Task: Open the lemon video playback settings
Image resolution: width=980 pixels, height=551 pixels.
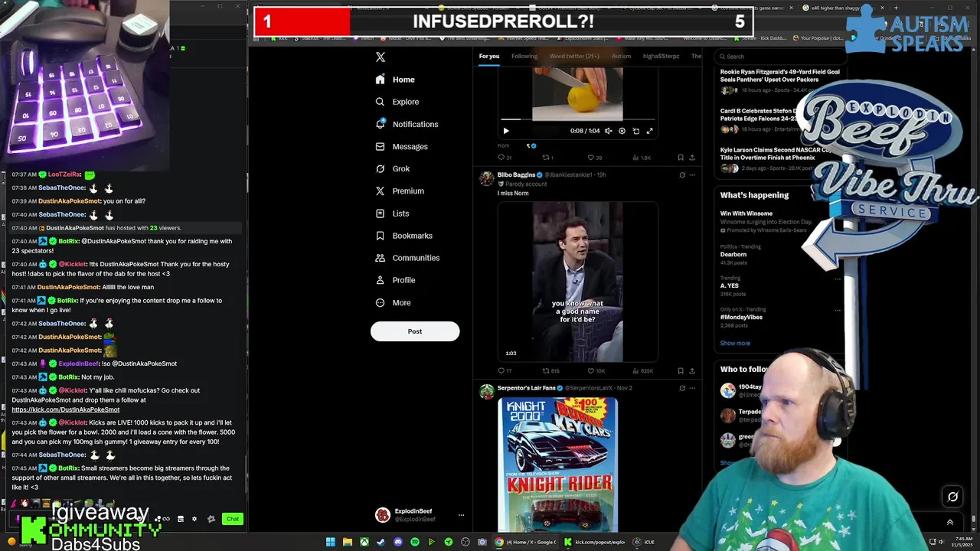Action: click(x=622, y=131)
